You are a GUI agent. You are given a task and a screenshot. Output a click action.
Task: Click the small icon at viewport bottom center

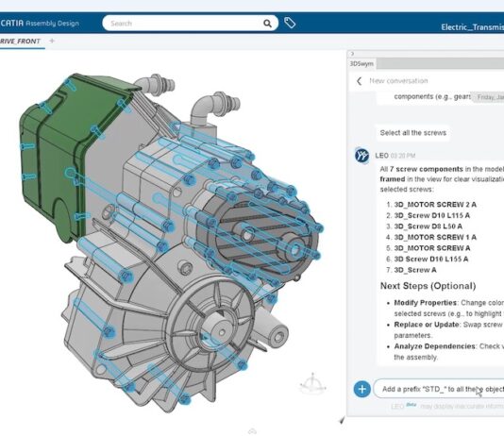pos(252,431)
